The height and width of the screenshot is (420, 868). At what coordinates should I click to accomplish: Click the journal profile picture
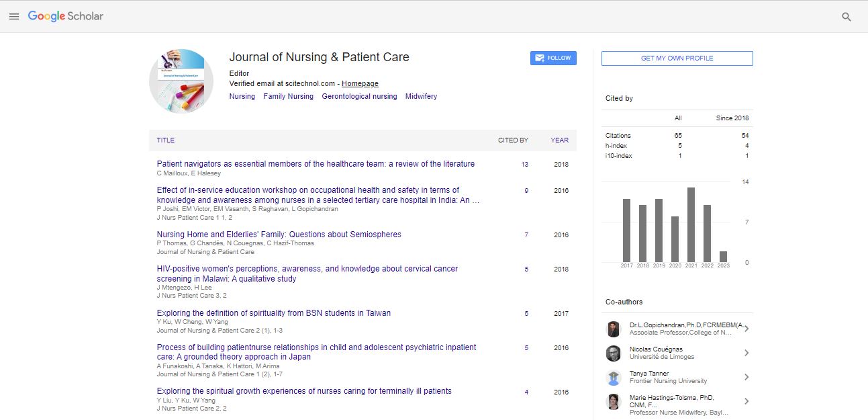click(x=181, y=81)
